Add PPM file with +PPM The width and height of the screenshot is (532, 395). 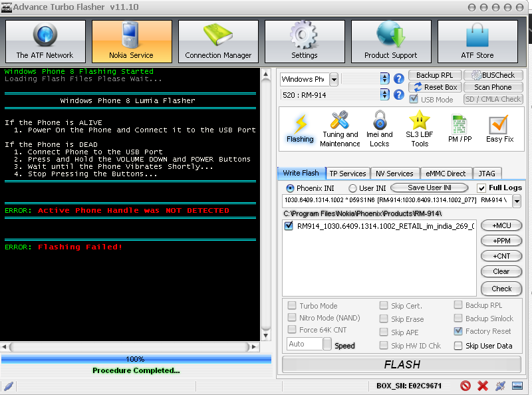[x=501, y=241]
